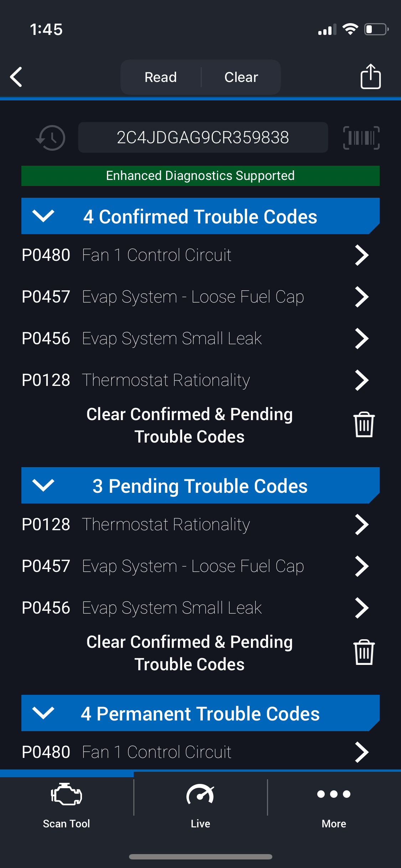Viewport: 401px width, 868px height.
Task: Open Live gauge icon in bottom bar
Action: coord(200,795)
